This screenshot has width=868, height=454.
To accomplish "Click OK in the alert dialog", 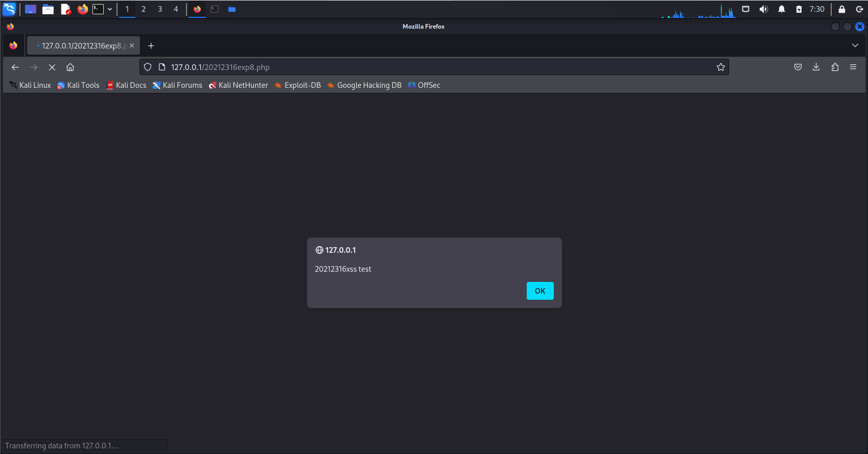I will pyautogui.click(x=539, y=291).
